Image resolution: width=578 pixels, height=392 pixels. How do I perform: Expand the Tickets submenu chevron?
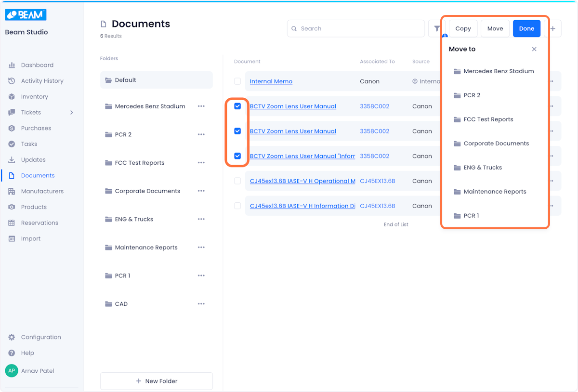click(x=72, y=112)
